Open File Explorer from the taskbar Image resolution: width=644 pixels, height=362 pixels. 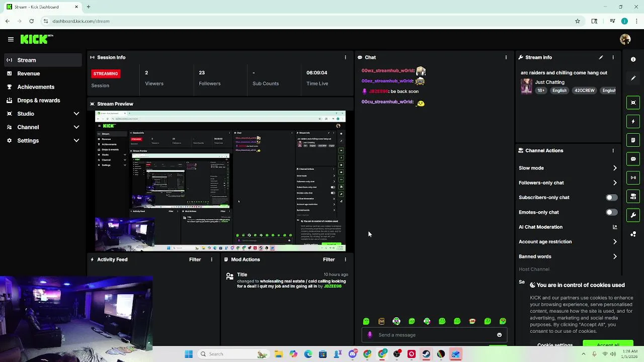click(279, 354)
